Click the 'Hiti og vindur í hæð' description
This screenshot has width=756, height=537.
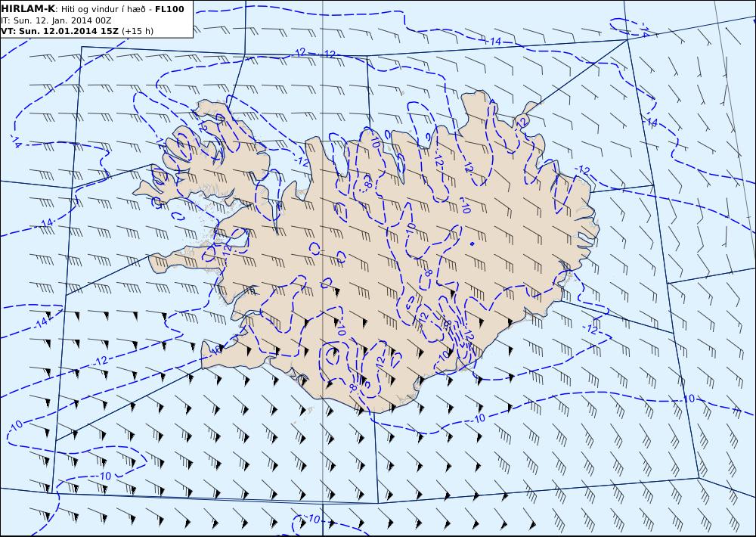103,9
